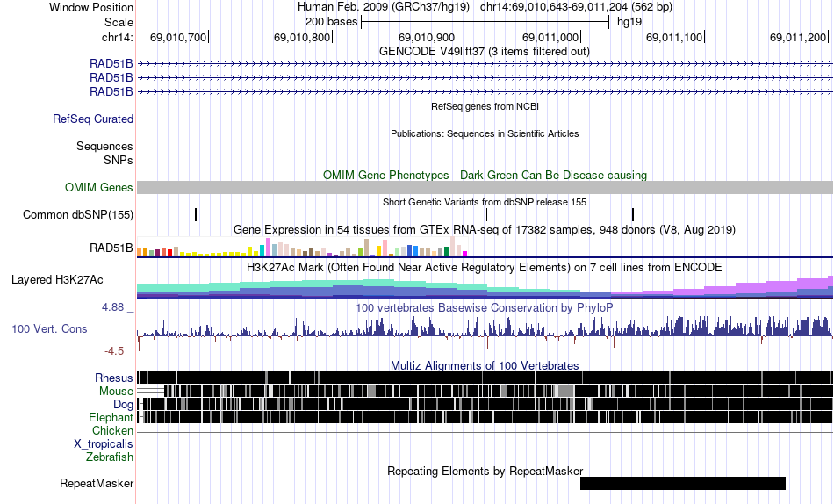Click the leftmost dbSNP variant tick mark
Viewport: 834px width, 504px height.
tap(196, 214)
